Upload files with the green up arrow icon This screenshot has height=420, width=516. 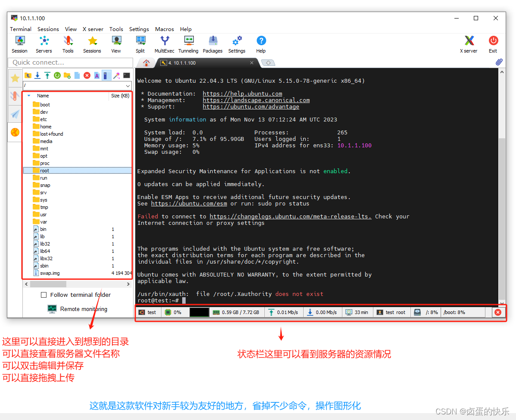[x=47, y=76]
